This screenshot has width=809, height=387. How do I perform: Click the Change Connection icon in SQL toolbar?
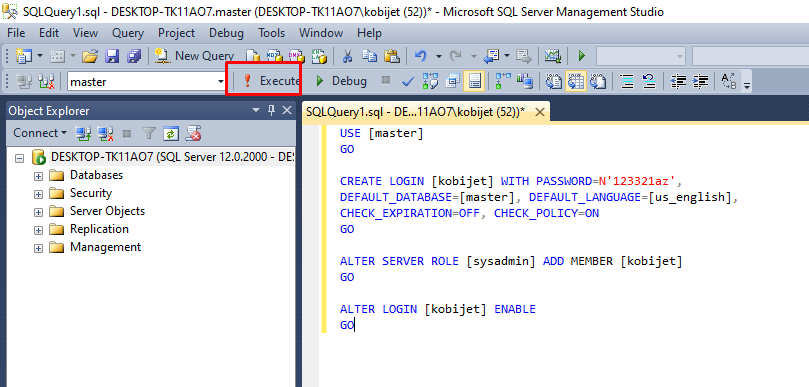pos(47,81)
